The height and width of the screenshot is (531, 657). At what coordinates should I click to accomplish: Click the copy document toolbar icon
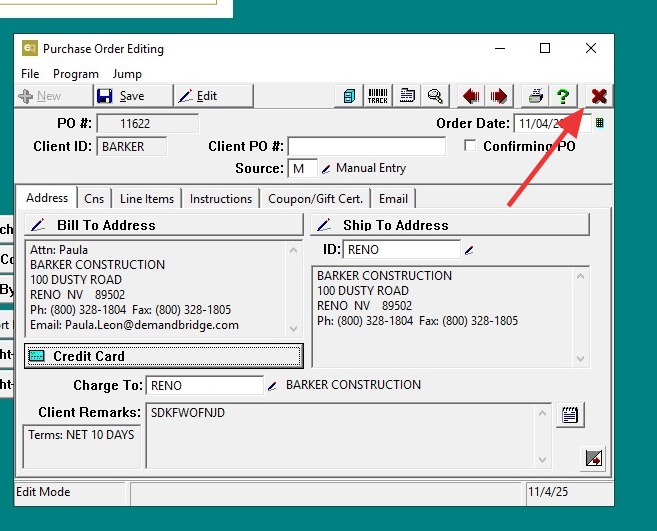[x=349, y=96]
